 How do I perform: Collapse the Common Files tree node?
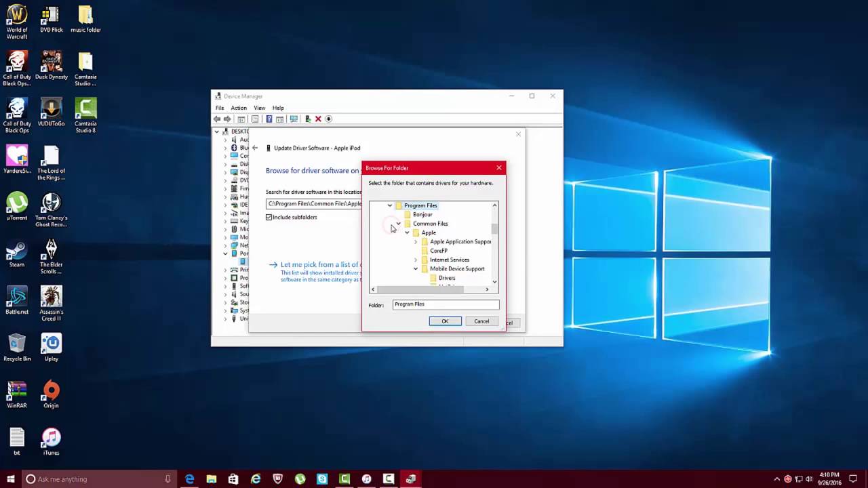click(x=399, y=224)
